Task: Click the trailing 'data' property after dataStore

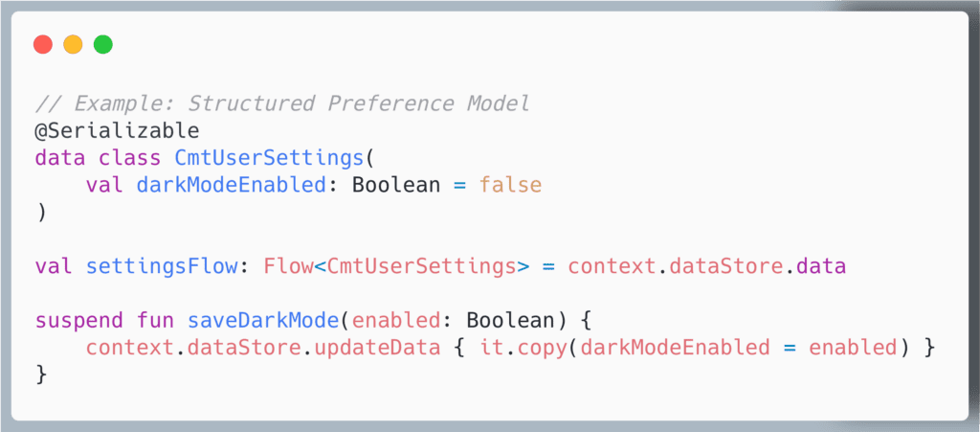Action: (821, 265)
